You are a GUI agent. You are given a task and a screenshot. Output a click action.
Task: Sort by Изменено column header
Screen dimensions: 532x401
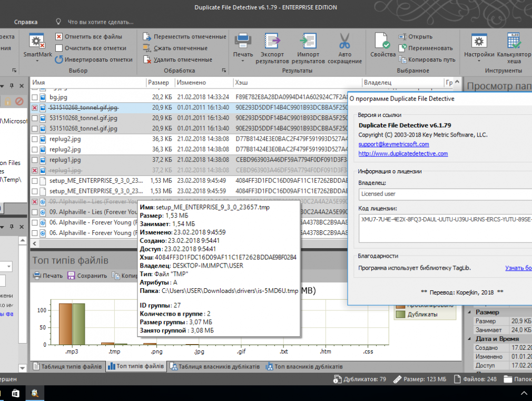point(203,83)
